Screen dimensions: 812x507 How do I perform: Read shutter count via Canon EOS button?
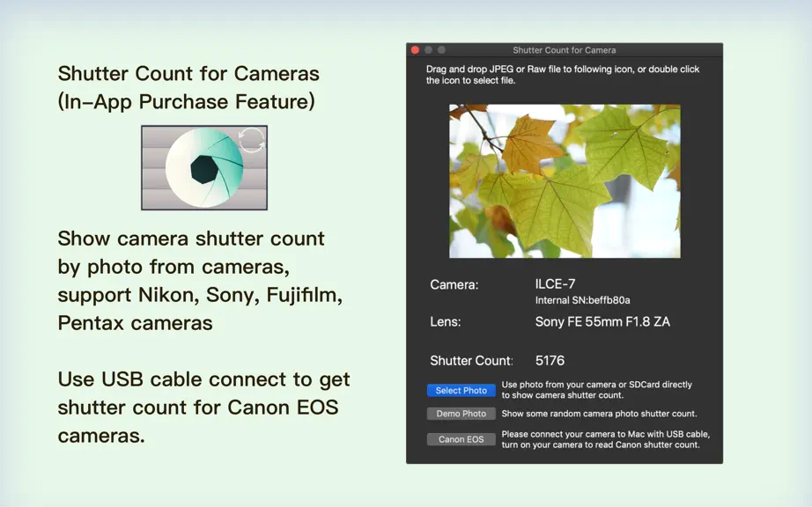[461, 439]
